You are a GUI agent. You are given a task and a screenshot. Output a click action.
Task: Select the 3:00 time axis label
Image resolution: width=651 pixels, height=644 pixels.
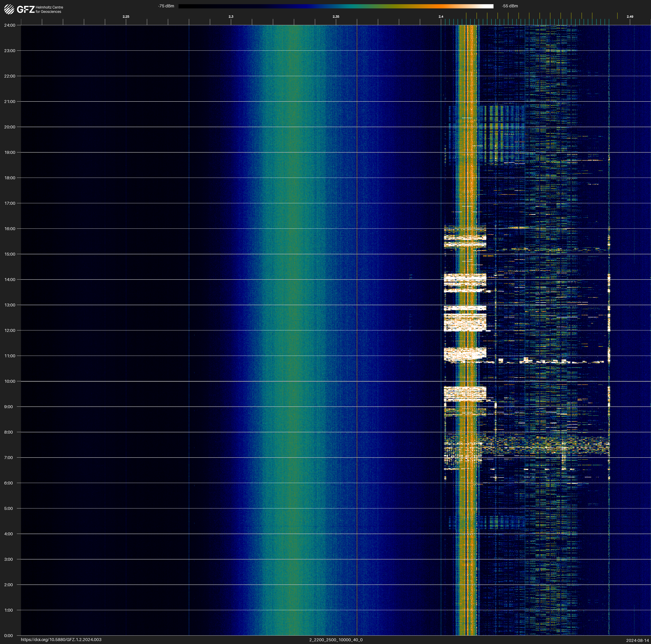pyautogui.click(x=9, y=559)
